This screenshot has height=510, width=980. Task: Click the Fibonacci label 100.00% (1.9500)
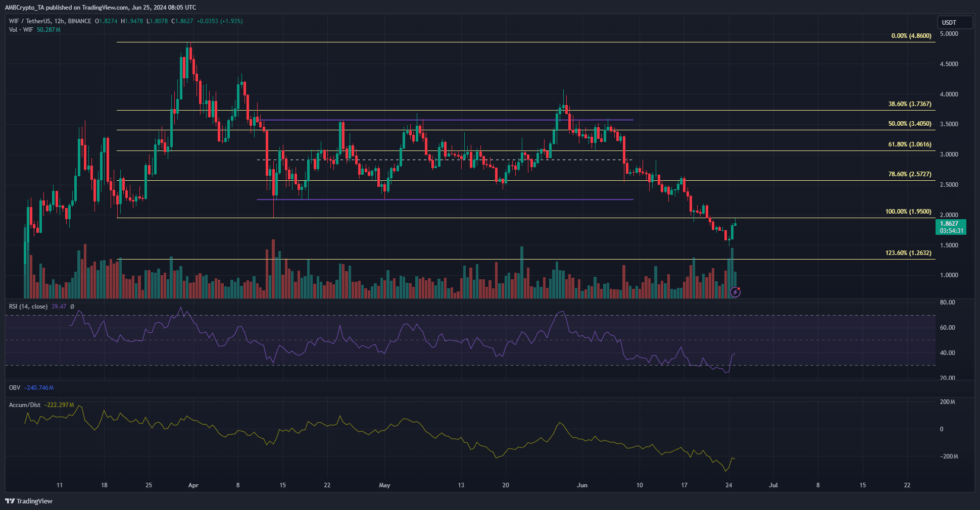tap(908, 212)
